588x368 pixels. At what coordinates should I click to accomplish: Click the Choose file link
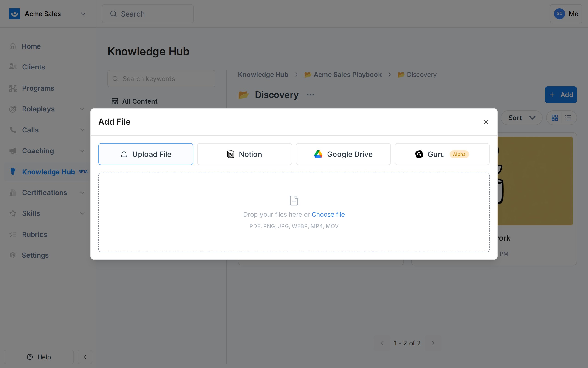(328, 214)
